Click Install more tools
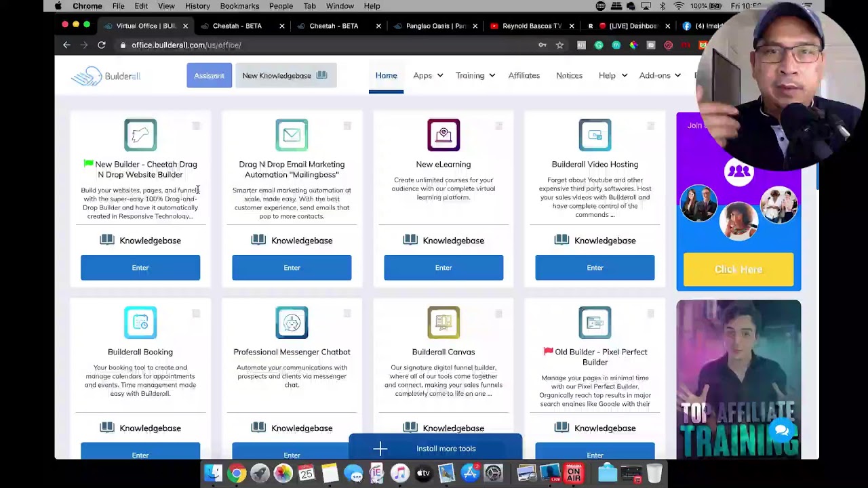868x488 pixels. (x=435, y=448)
